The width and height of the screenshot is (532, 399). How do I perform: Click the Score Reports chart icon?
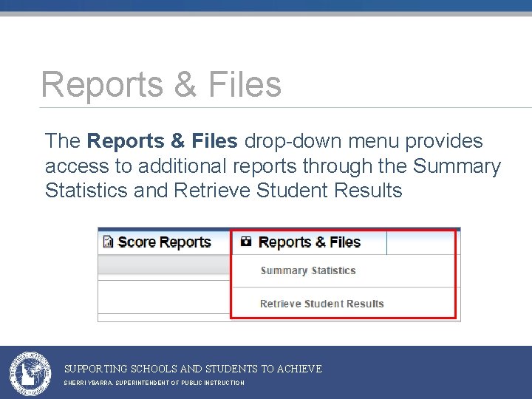click(x=108, y=242)
